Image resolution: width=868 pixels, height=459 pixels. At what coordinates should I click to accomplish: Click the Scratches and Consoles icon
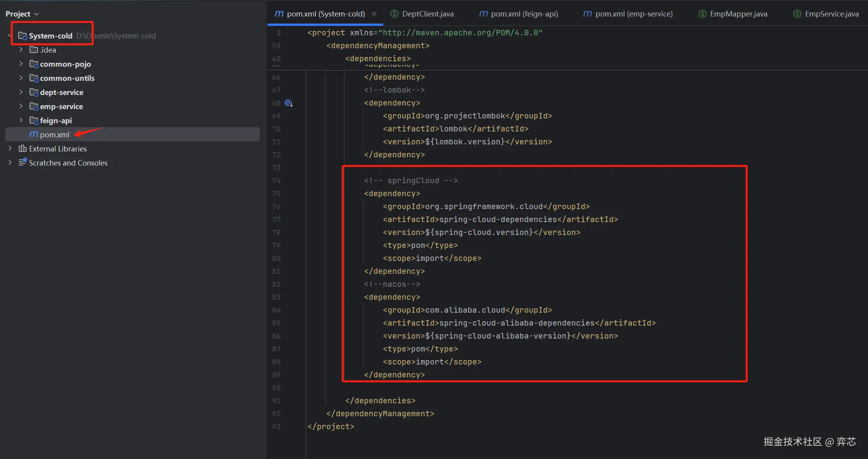[22, 162]
